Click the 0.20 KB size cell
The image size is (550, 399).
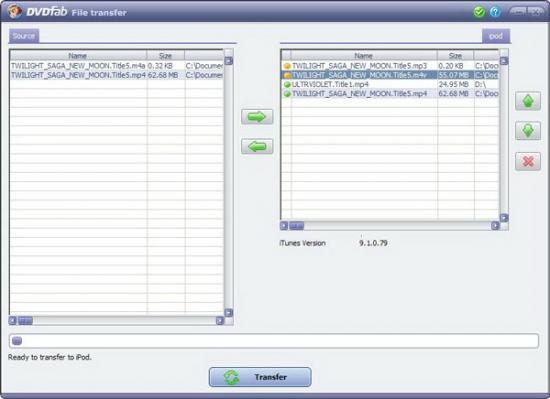tap(451, 66)
